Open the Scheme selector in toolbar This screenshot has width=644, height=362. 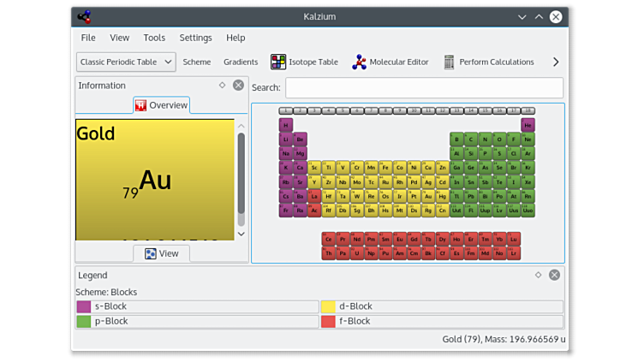pyautogui.click(x=196, y=62)
